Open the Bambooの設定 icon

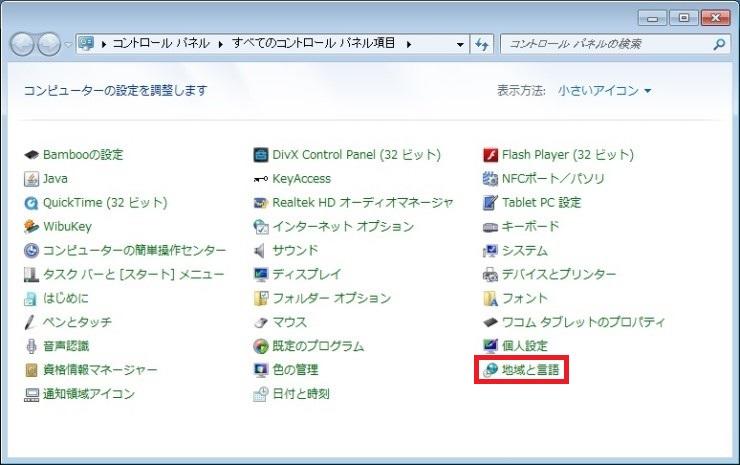[31, 155]
